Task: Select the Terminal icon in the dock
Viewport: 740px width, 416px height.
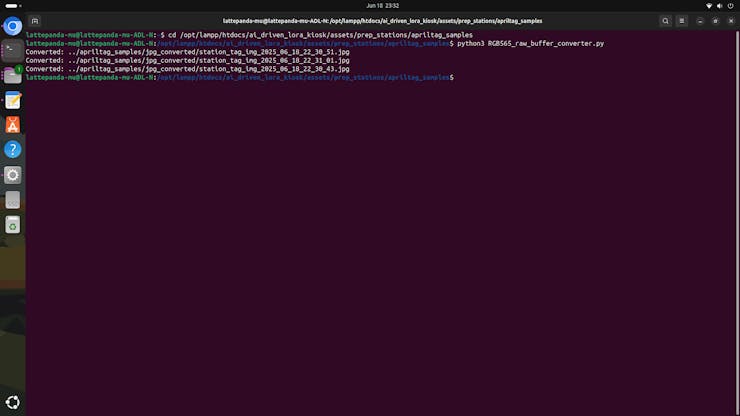Action: tap(13, 51)
